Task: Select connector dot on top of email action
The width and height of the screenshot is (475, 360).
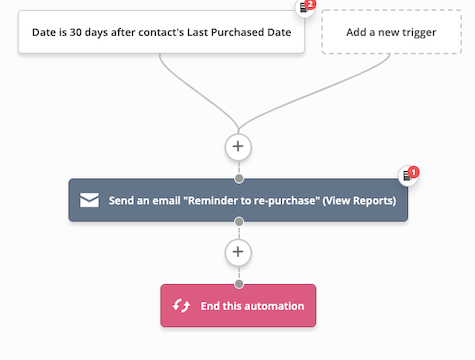Action: tap(239, 179)
